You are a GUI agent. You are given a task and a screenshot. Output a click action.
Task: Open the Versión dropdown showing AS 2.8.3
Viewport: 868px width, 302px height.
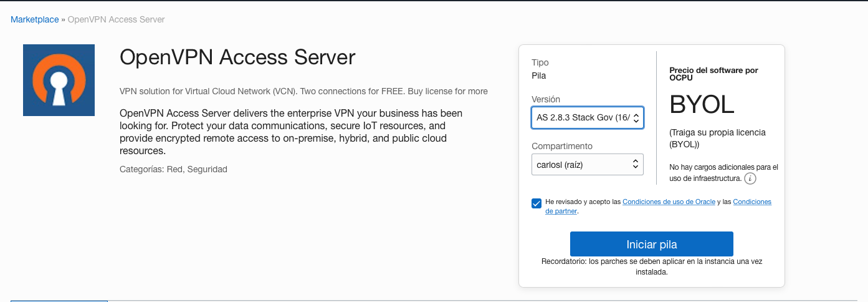click(587, 117)
